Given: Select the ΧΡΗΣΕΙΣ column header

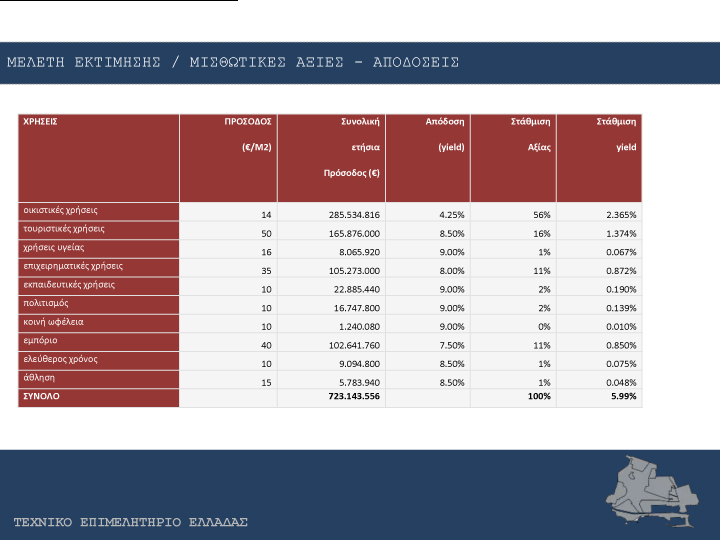Looking at the screenshot, I should point(40,121).
